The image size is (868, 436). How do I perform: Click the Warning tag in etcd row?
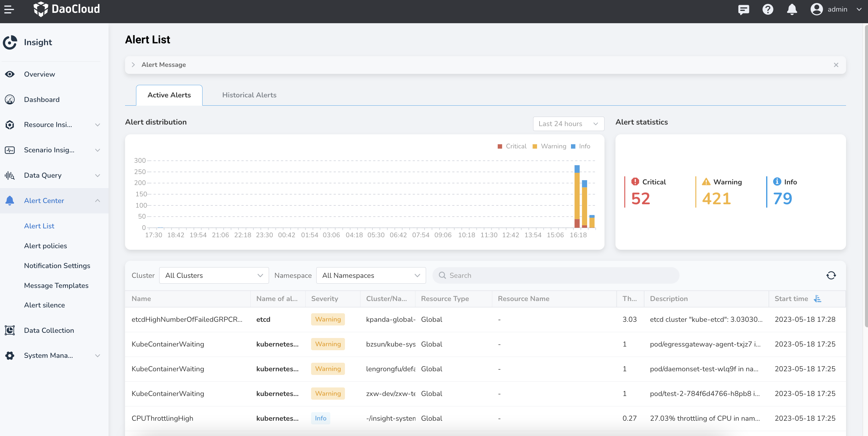coord(328,319)
